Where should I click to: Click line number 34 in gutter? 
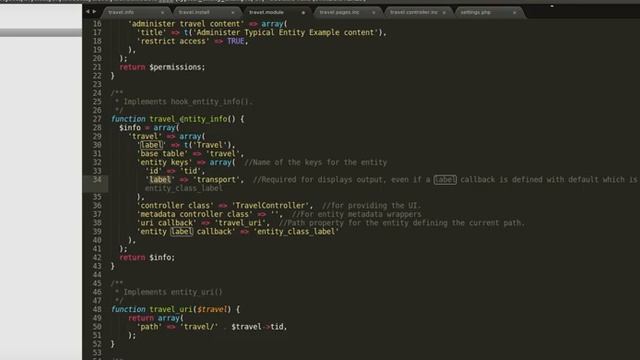click(97, 180)
